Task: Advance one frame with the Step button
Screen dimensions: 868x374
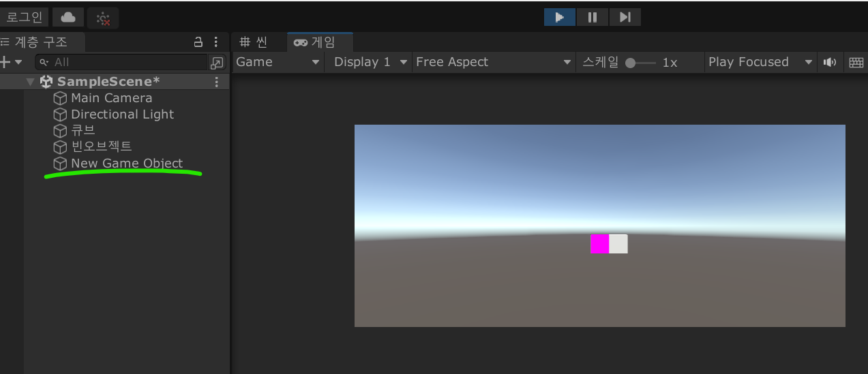Action: pyautogui.click(x=625, y=17)
